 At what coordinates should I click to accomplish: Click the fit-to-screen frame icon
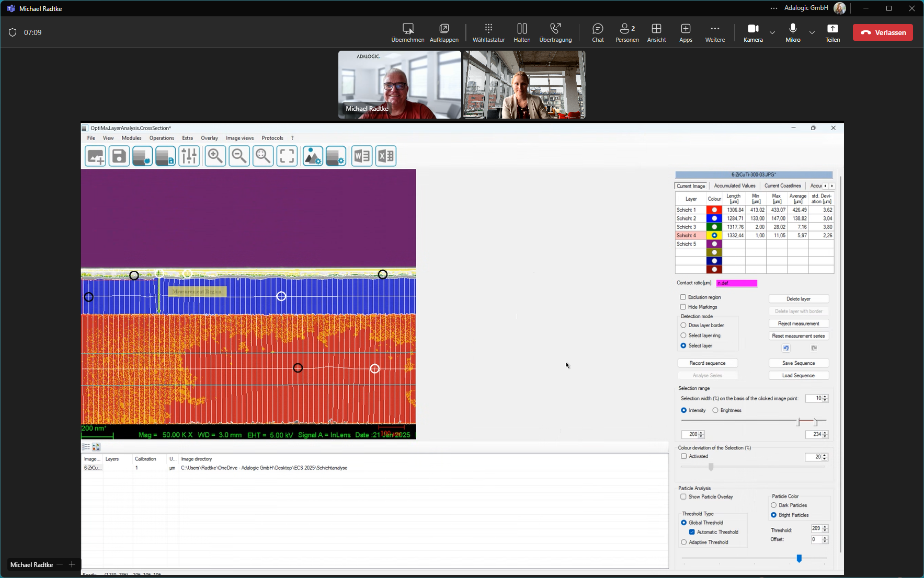click(x=287, y=156)
